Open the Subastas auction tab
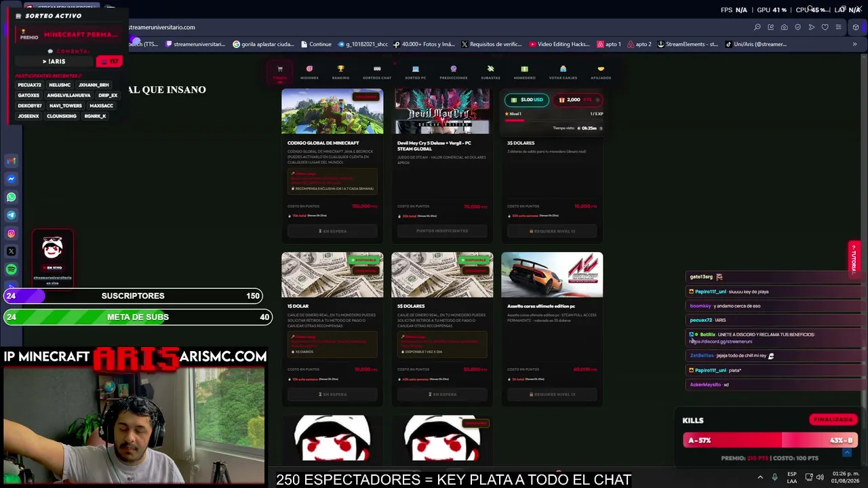The width and height of the screenshot is (868, 488). click(x=490, y=72)
